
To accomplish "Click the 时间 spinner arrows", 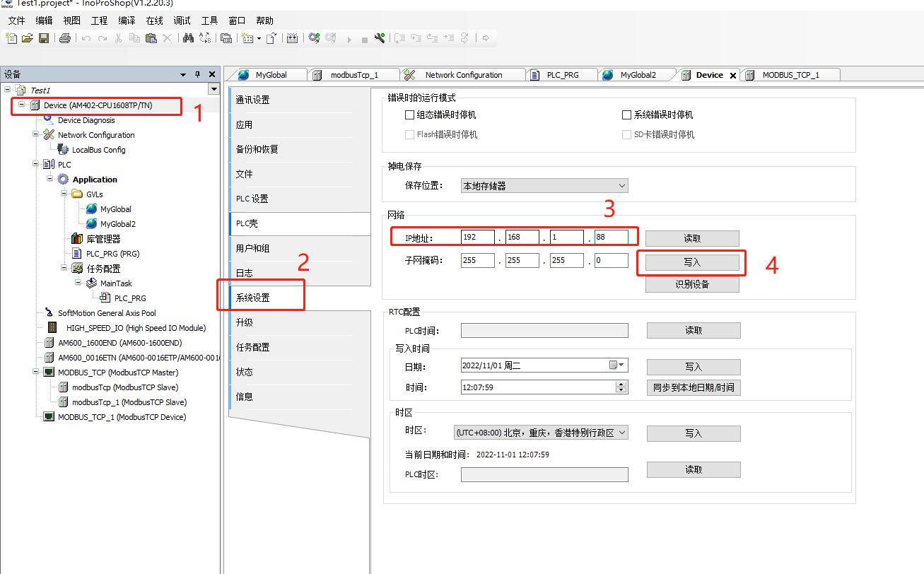I will tap(621, 387).
